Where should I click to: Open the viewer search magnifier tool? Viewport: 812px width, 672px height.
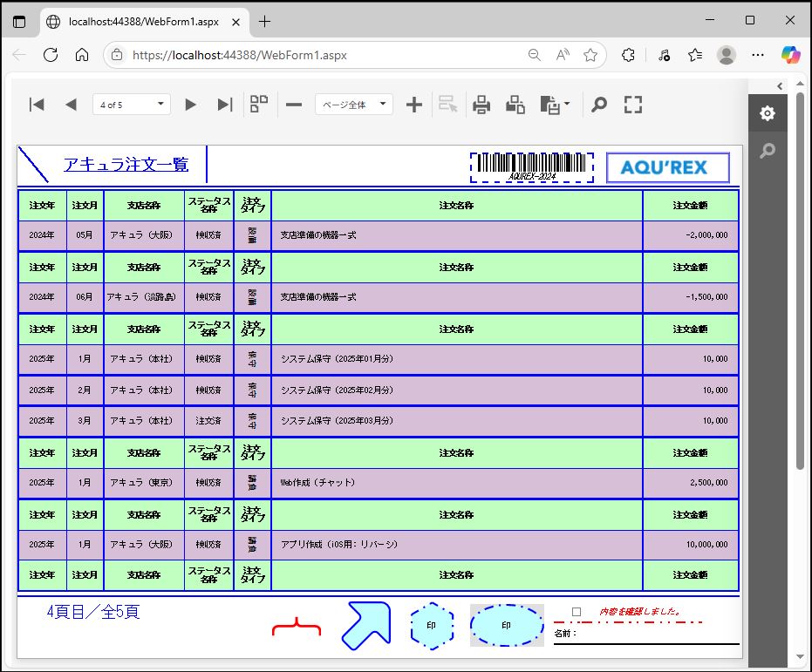click(x=599, y=105)
